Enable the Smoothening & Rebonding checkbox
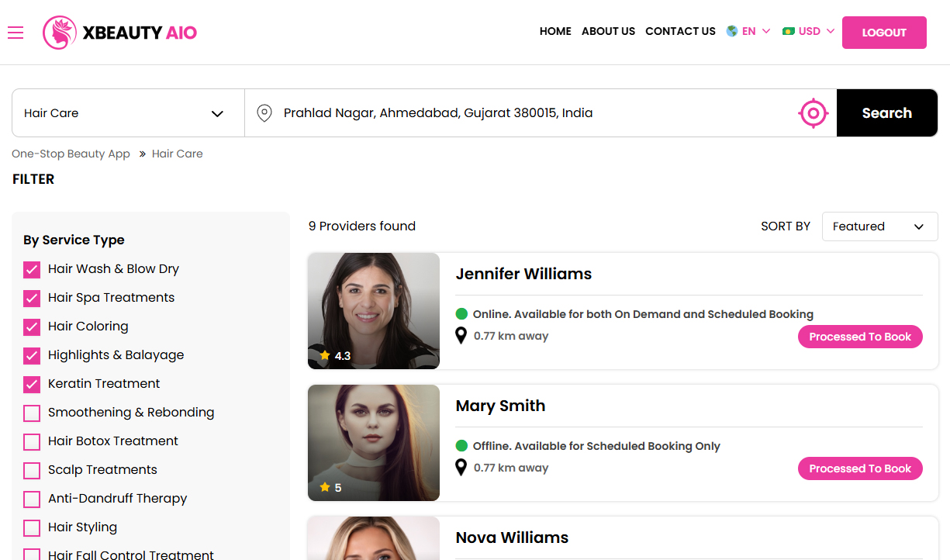Screen dimensions: 950x560 pos(32,413)
